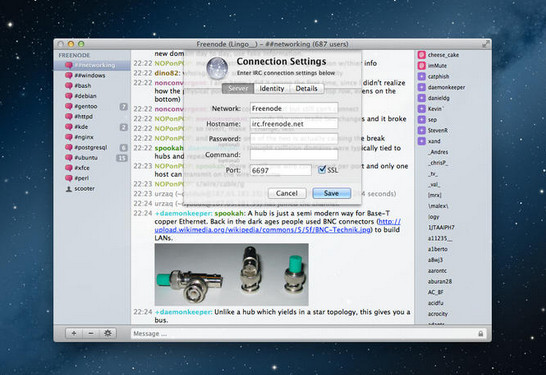The height and width of the screenshot is (375, 546).
Task: Click the dino82 nickname in chat
Action: (167, 73)
